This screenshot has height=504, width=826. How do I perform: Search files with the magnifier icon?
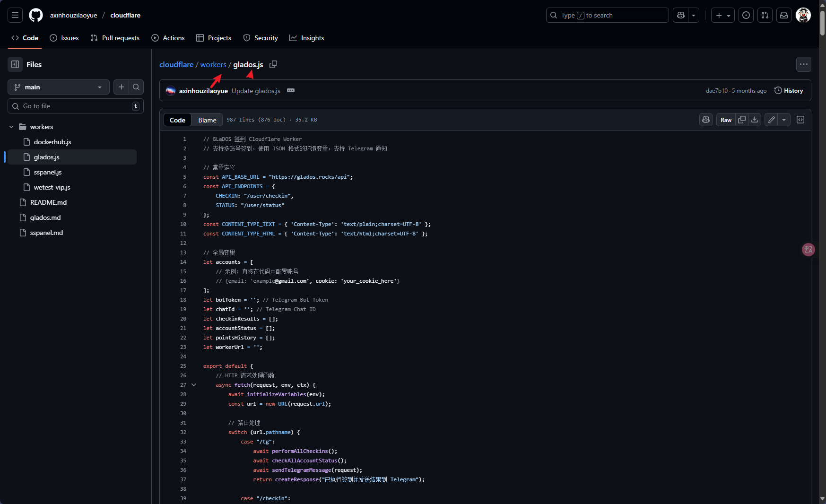[x=136, y=87]
